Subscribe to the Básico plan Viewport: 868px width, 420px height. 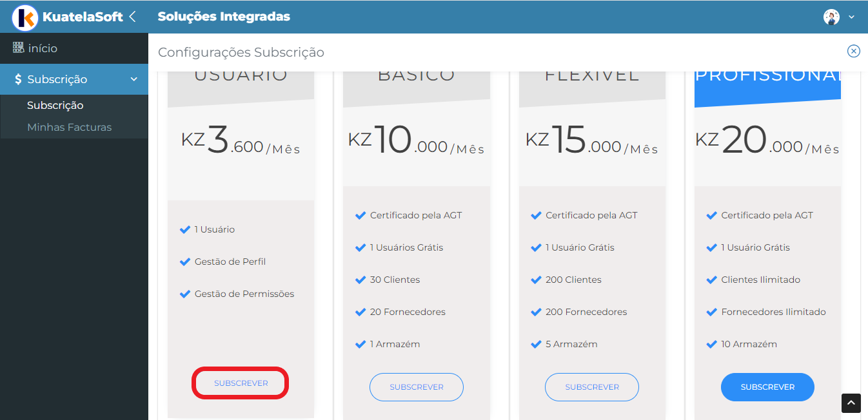(x=417, y=387)
